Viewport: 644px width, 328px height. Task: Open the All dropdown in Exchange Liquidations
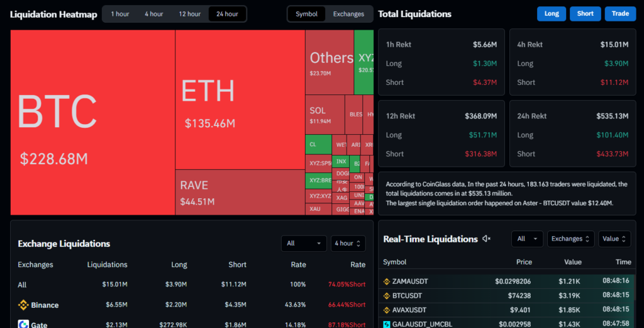[304, 243]
